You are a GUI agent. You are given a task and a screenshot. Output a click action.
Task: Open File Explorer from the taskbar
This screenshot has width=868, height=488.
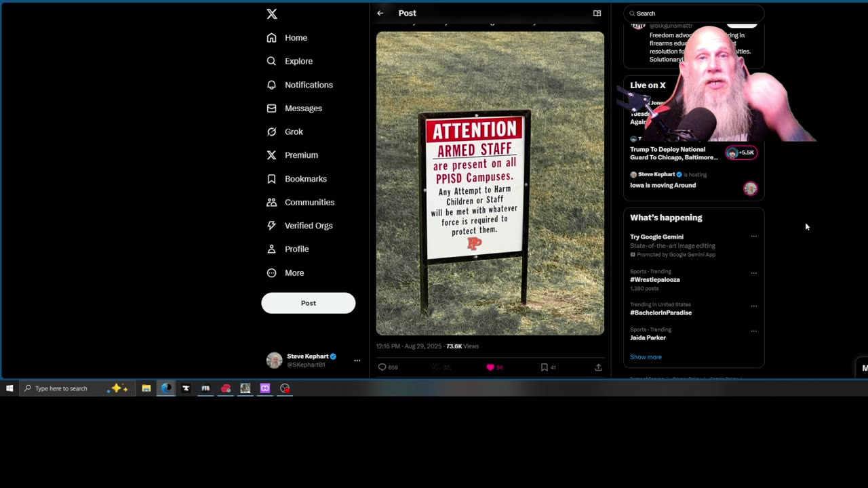point(146,388)
